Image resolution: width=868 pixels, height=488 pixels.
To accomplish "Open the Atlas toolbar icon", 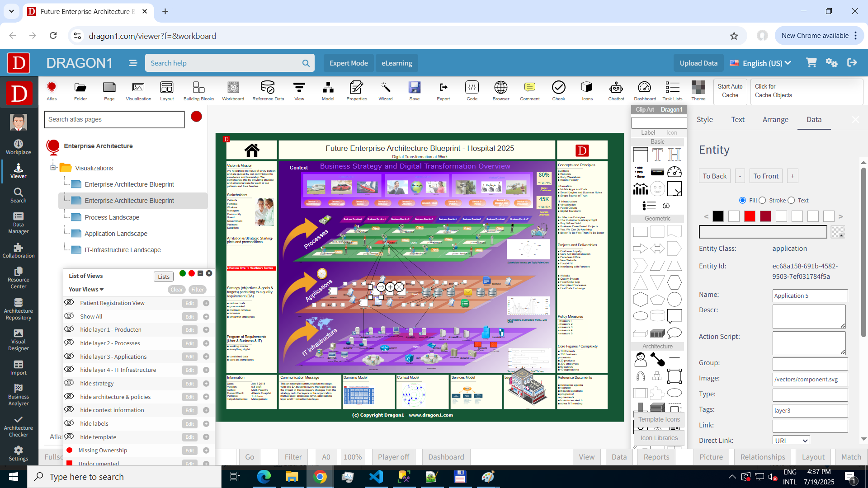I will (x=52, y=91).
